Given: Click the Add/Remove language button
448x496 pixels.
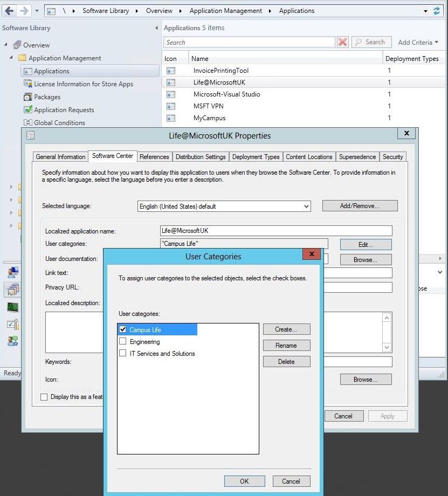Looking at the screenshot, I should coord(360,205).
